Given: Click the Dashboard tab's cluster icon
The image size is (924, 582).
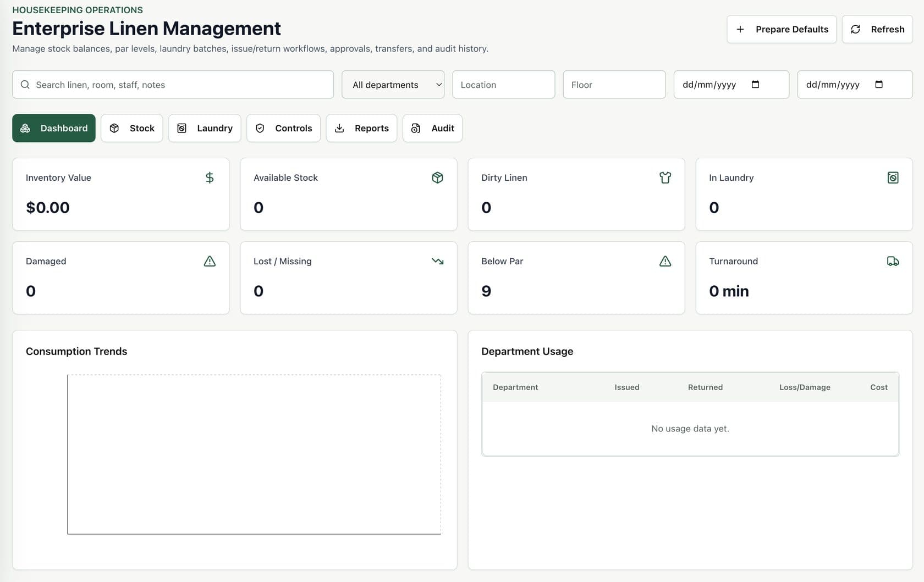Looking at the screenshot, I should pyautogui.click(x=25, y=128).
